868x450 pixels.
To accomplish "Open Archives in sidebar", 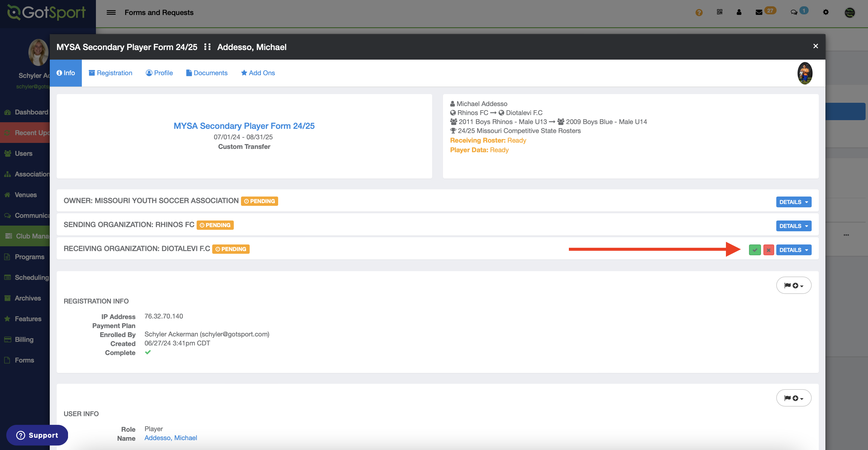I will pos(25,298).
